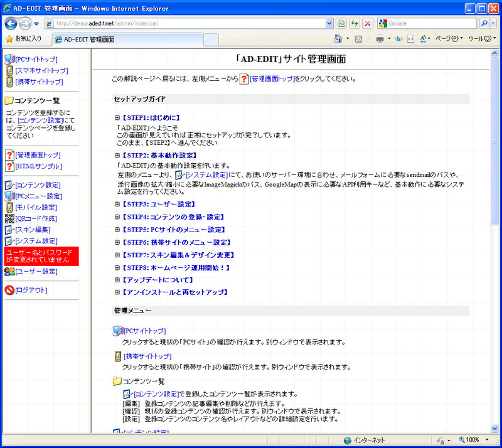Image resolution: width=502 pixels, height=448 pixels.
Task: Click the printer icon in command bar
Action: pyautogui.click(x=380, y=39)
